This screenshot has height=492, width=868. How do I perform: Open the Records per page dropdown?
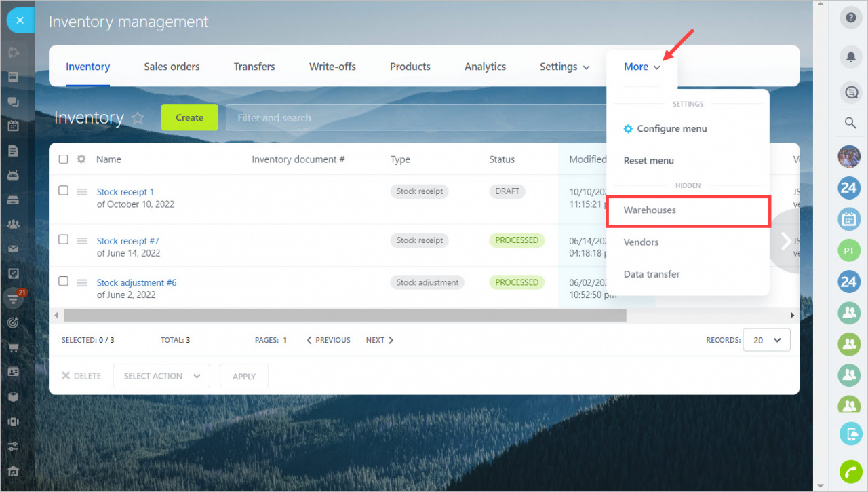pyautogui.click(x=766, y=340)
